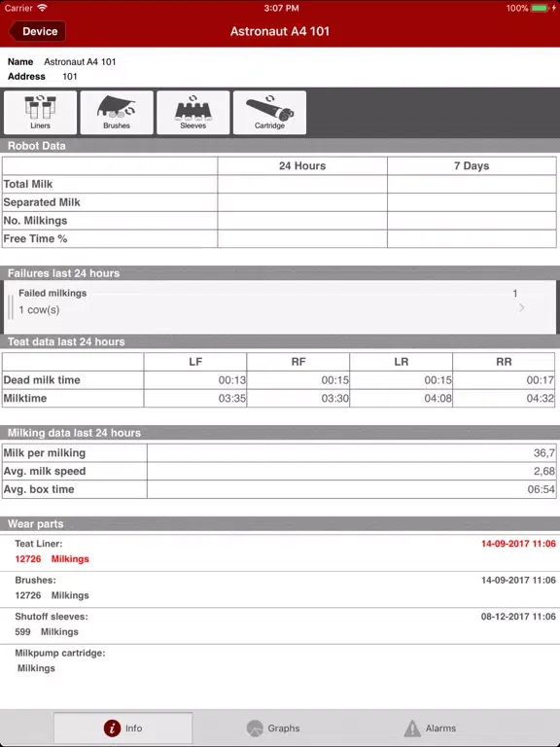Screen dimensions: 560x747
Task: Click the Alarms warning triangle icon
Action: pyautogui.click(x=412, y=728)
